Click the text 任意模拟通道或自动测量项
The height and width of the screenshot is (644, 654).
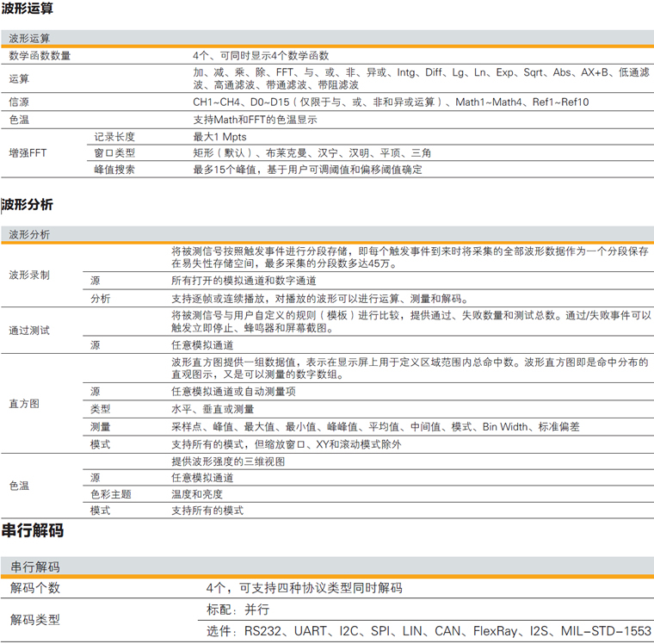pos(233,392)
